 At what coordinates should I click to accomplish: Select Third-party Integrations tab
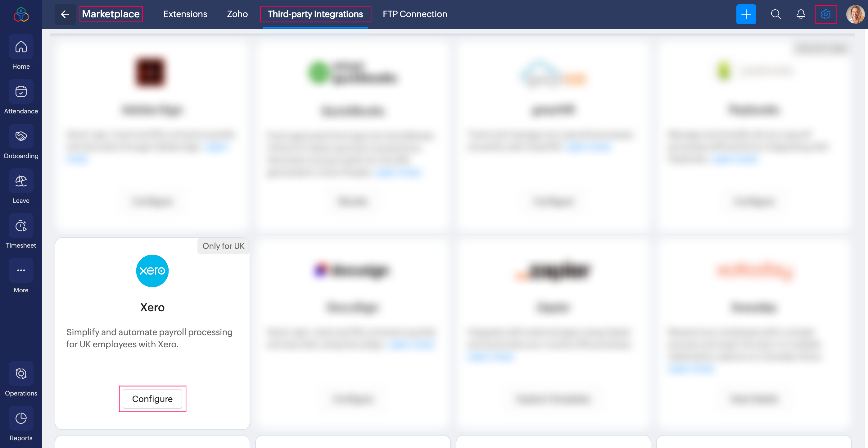tap(315, 14)
